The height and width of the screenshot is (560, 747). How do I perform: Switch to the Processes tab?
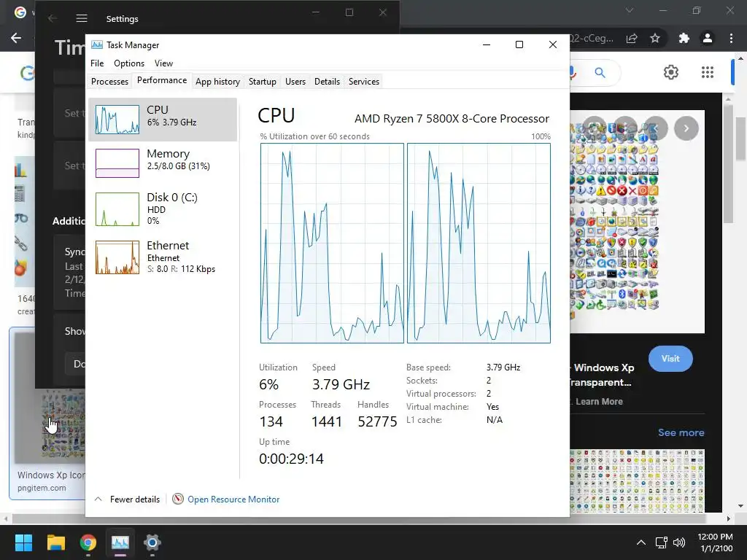109,82
